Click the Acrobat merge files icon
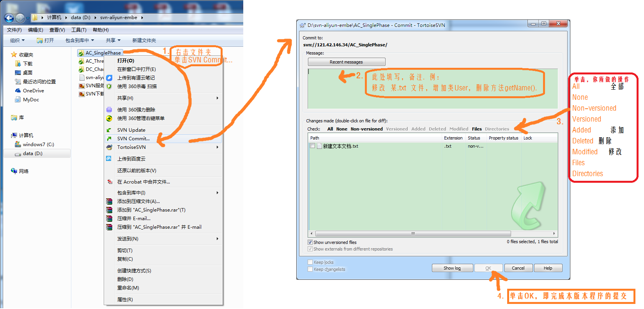Viewport: 644px width, 309px height. (109, 182)
